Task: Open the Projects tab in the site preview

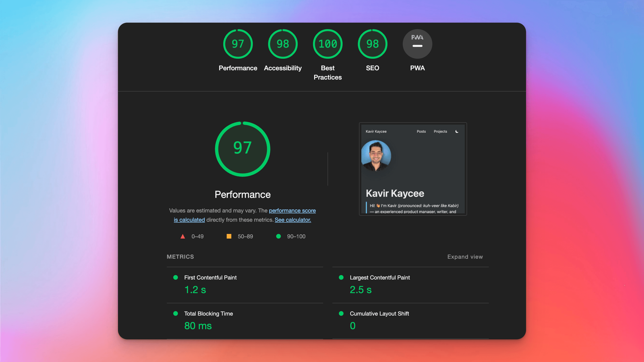Action: tap(440, 131)
